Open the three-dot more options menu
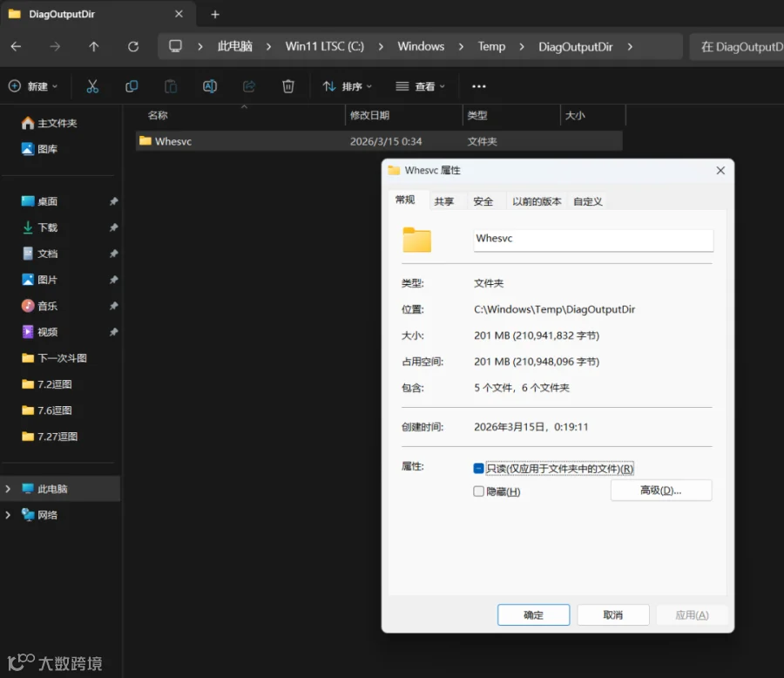The width and height of the screenshot is (784, 678). 478,86
